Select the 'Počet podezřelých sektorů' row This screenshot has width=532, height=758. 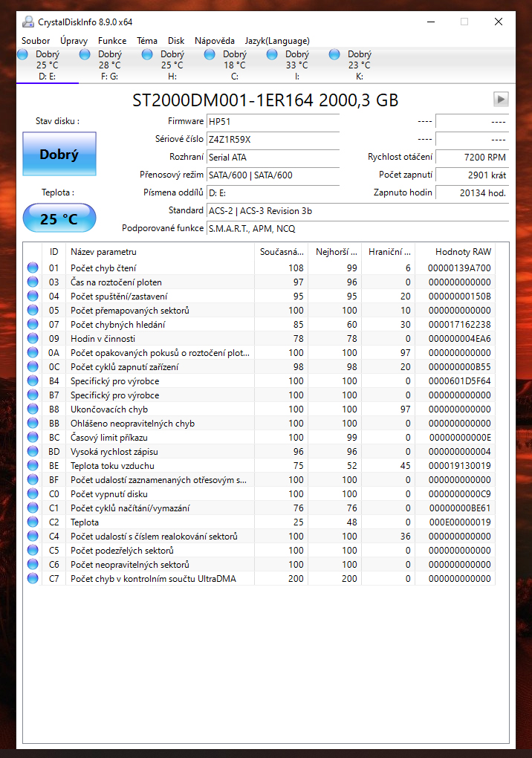coord(259,550)
